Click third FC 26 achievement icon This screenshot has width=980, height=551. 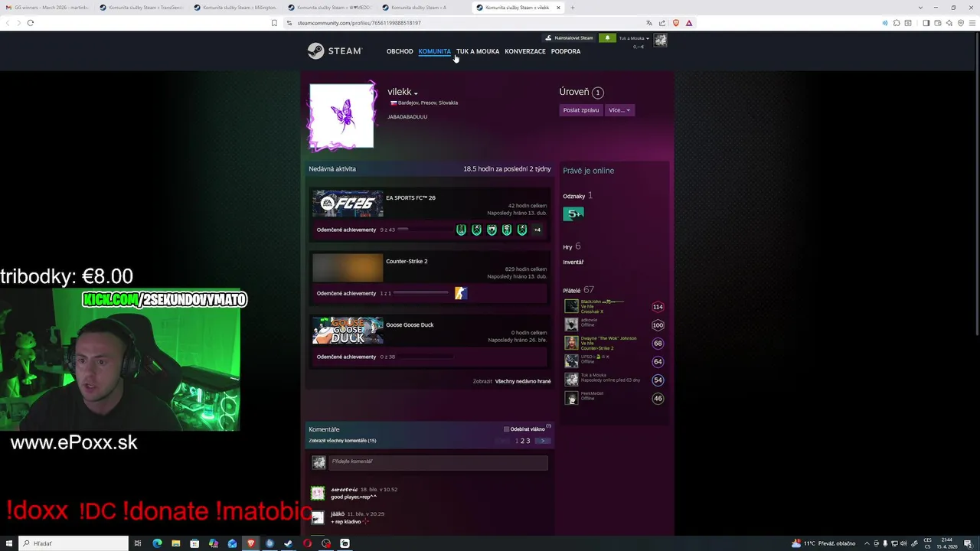(492, 230)
